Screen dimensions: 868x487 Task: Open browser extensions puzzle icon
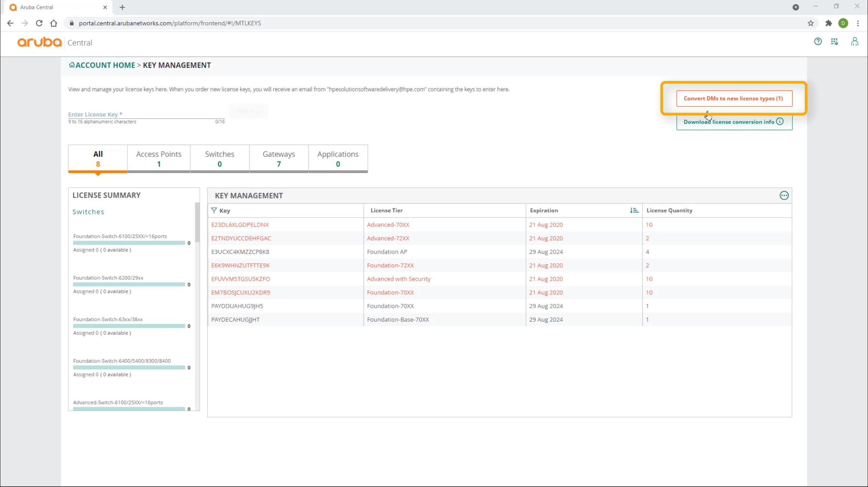pos(829,23)
